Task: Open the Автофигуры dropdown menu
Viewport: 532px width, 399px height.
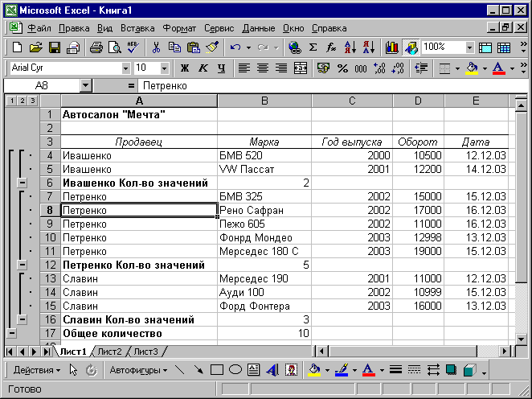Action: [138, 370]
